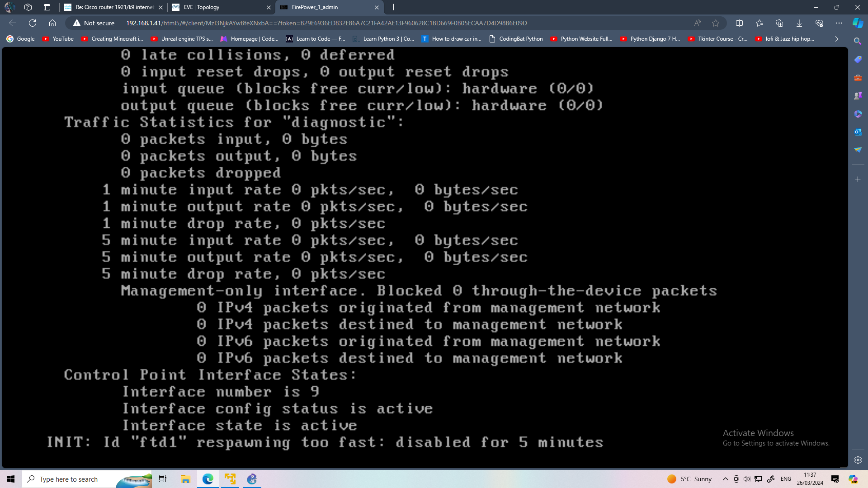This screenshot has height=488, width=868.
Task: Open the CodingBat Python bookmark
Action: pyautogui.click(x=515, y=39)
